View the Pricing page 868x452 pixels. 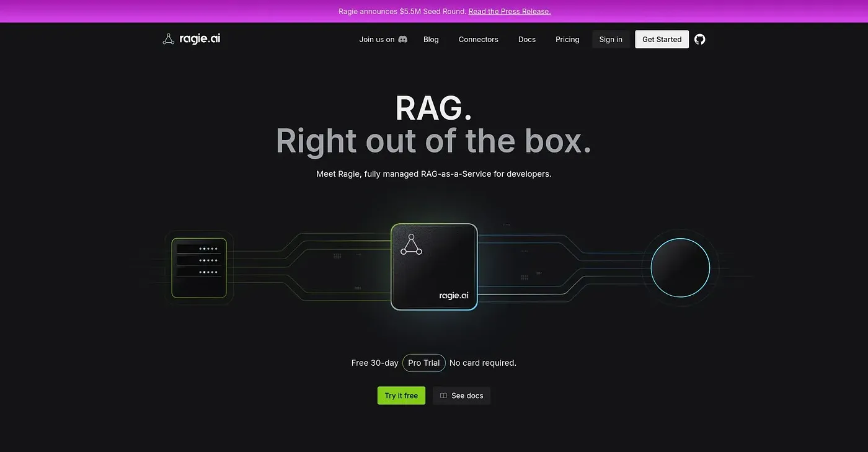click(x=567, y=39)
